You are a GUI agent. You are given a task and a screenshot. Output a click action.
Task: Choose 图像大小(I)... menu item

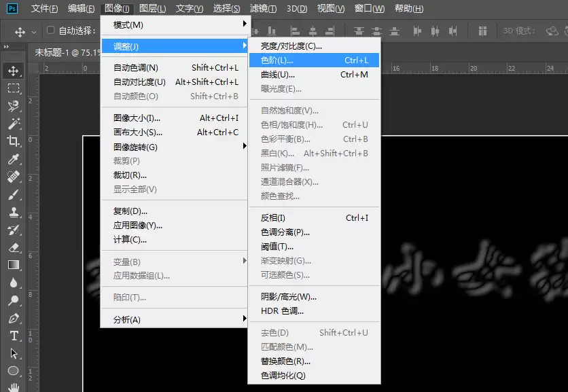[x=175, y=118]
